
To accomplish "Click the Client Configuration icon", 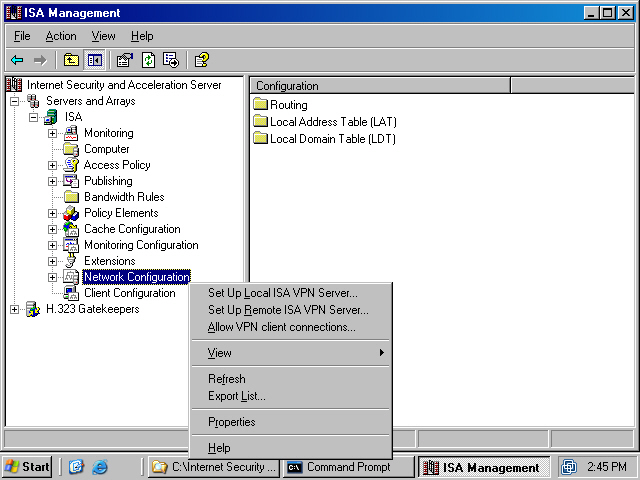I will coord(71,293).
